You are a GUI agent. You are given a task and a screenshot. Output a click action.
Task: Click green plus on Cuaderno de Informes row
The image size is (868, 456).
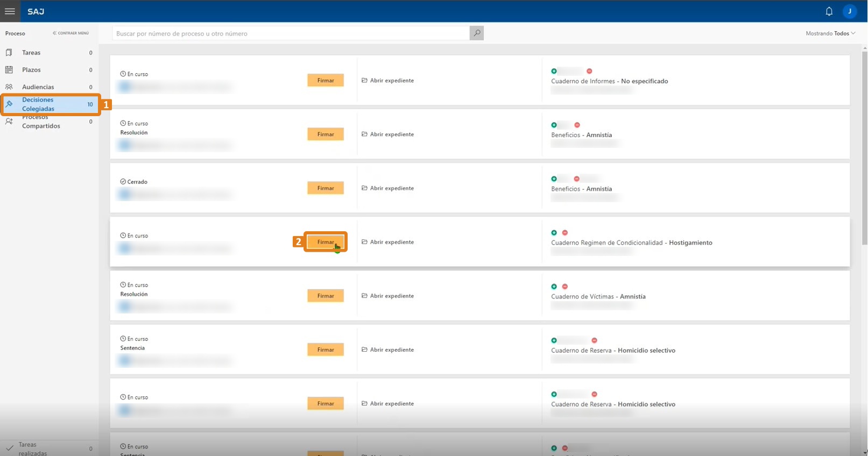pyautogui.click(x=554, y=71)
